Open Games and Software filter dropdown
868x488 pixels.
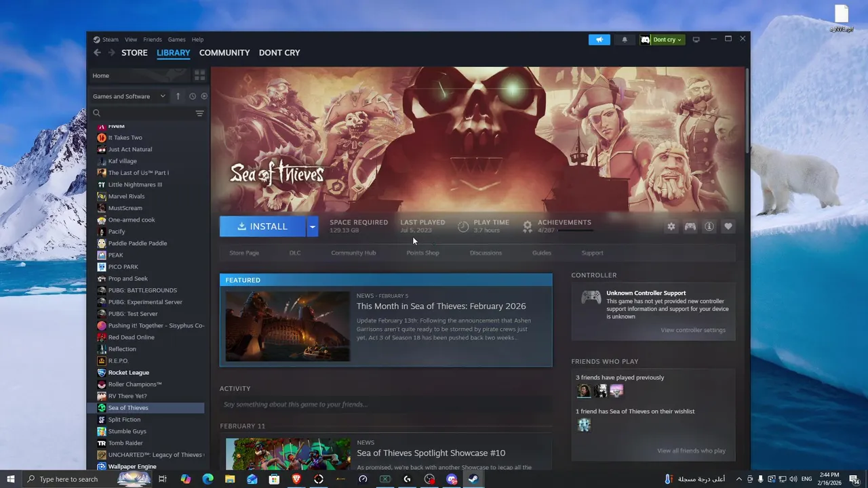click(129, 96)
